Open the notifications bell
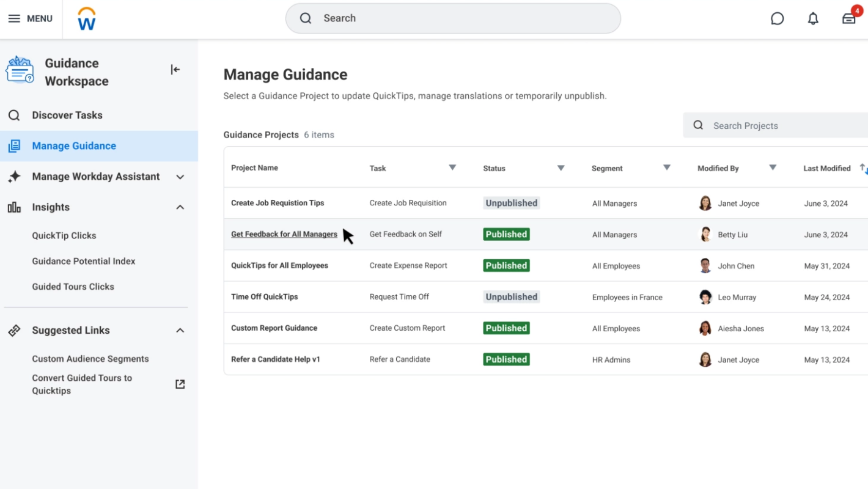Image resolution: width=868 pixels, height=489 pixels. click(x=813, y=18)
